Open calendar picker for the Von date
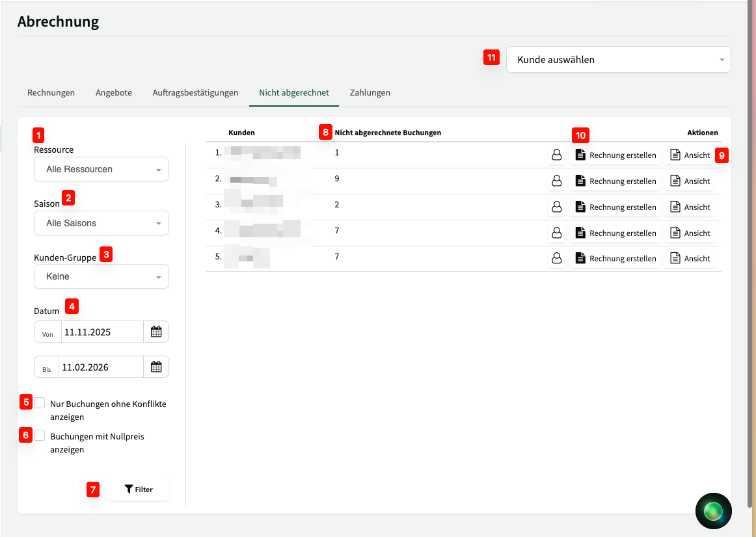The image size is (756, 537). [156, 332]
